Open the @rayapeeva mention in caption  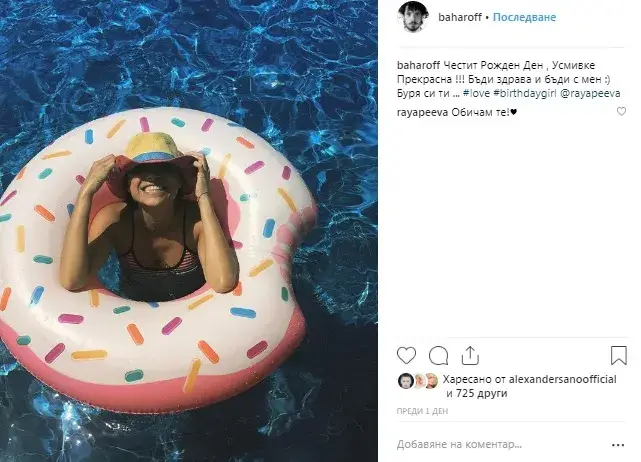(590, 93)
